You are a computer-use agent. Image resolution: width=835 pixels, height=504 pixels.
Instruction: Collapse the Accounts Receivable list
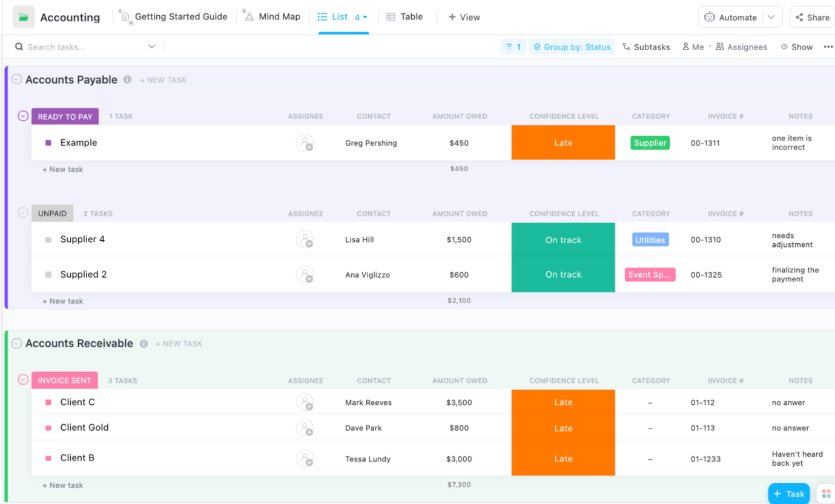(17, 344)
